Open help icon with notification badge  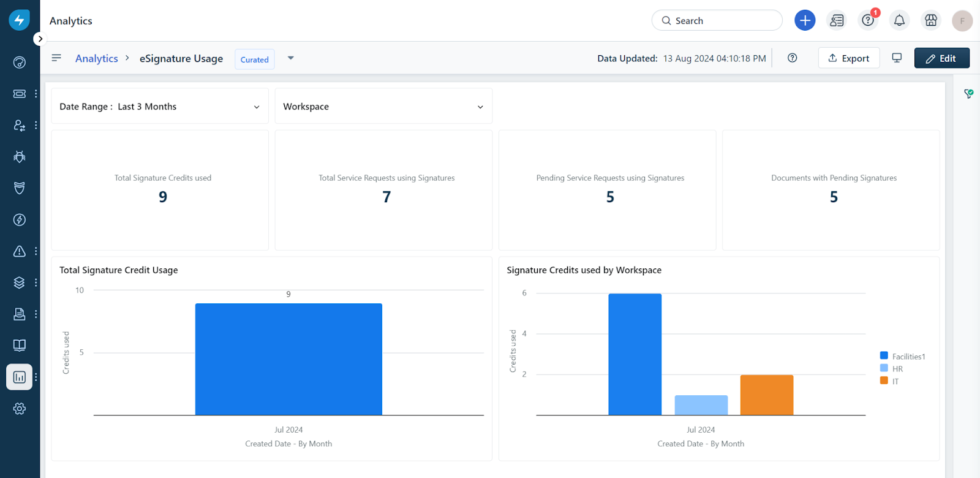[868, 20]
